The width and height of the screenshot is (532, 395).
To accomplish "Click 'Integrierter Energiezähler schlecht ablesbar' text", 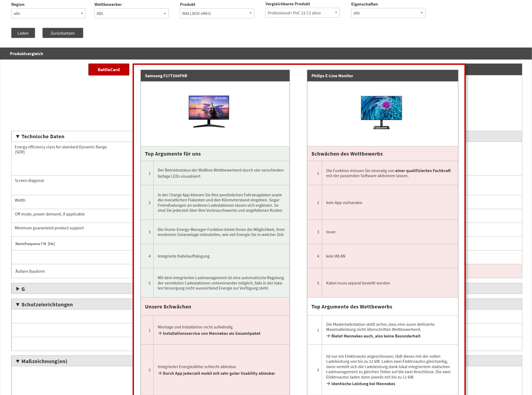I will [197, 367].
